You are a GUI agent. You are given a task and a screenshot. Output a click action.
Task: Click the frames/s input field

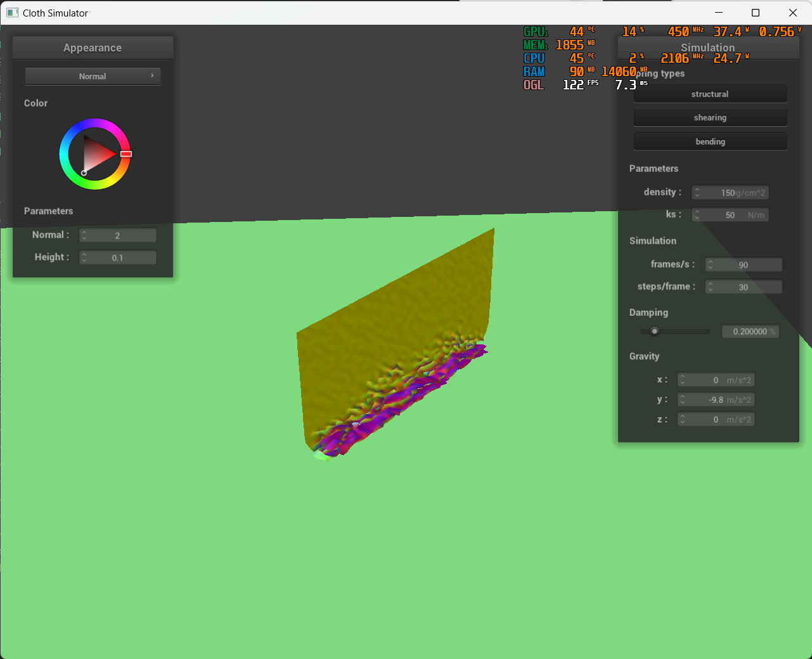744,264
